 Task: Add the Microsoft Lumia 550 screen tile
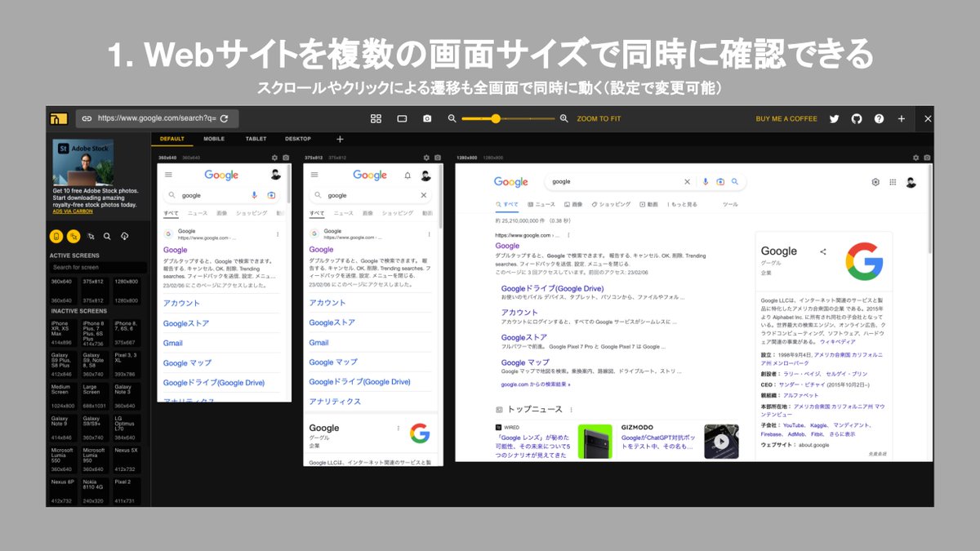pos(62,460)
